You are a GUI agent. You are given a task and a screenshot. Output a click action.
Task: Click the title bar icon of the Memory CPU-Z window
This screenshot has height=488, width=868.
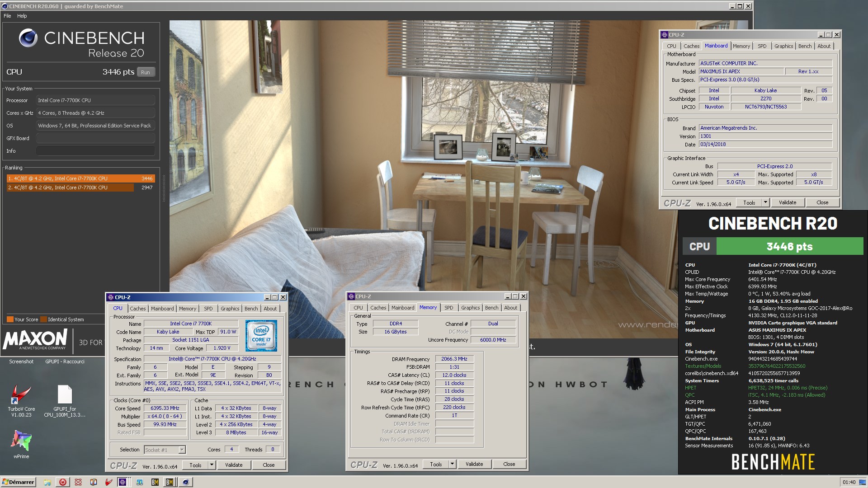point(351,296)
